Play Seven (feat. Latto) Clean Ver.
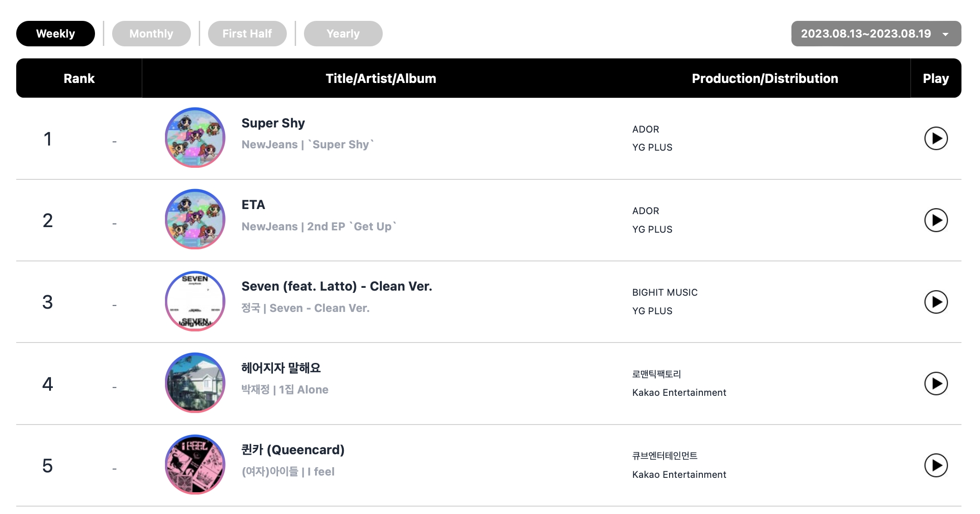This screenshot has width=980, height=514. (936, 302)
